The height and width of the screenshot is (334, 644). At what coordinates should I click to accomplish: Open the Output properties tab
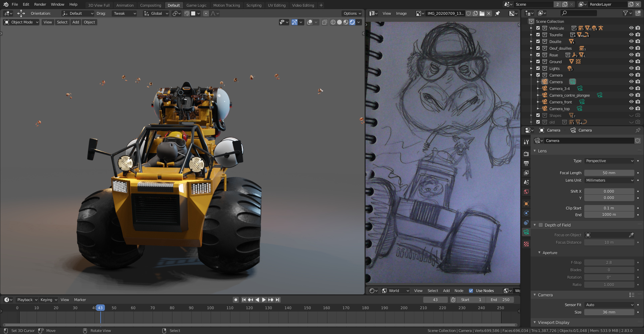point(526,163)
